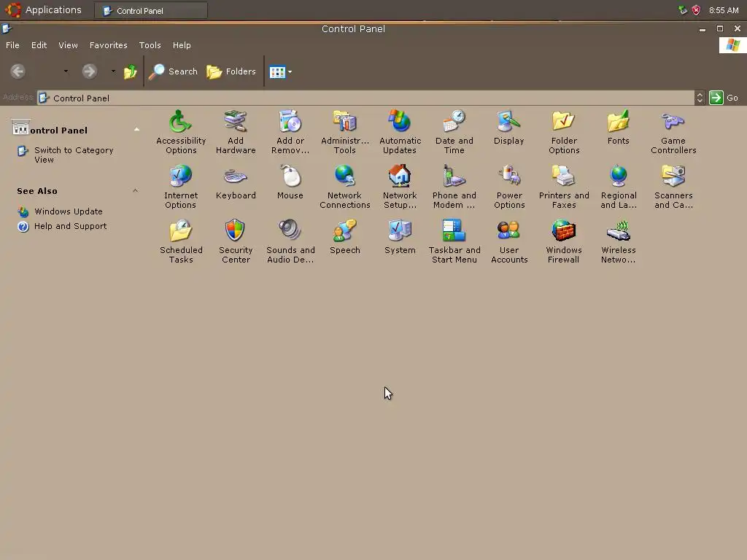Open the Help menu
Image resolution: width=747 pixels, height=560 pixels.
[x=182, y=45]
